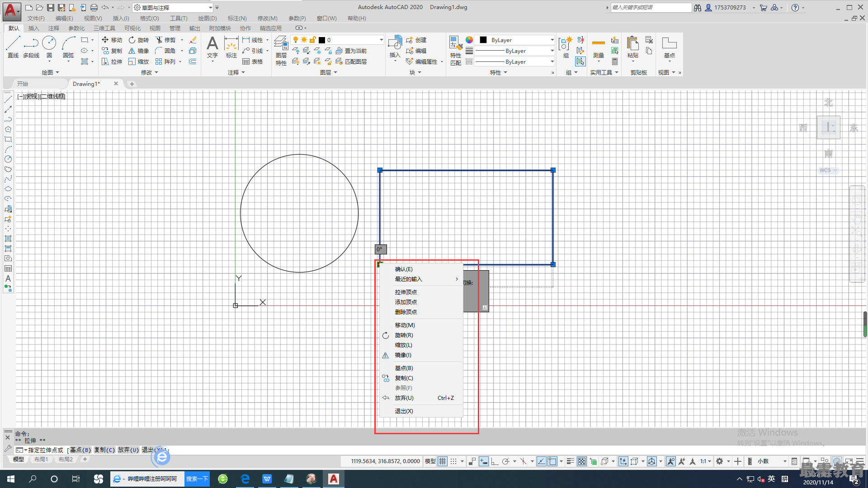
Task: Toggle polar tracking in status bar
Action: pos(506,461)
